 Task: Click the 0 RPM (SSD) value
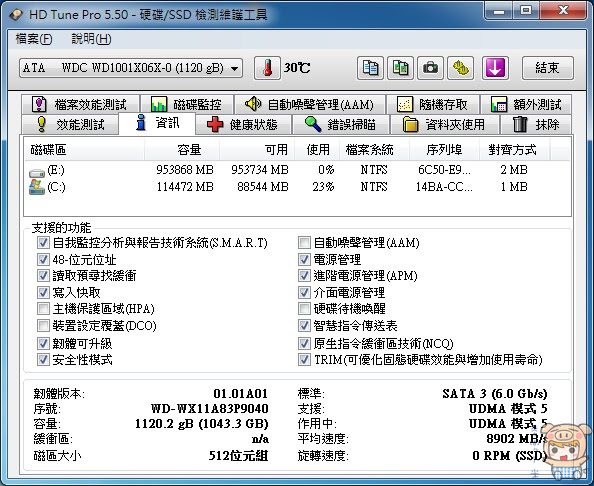[510, 455]
